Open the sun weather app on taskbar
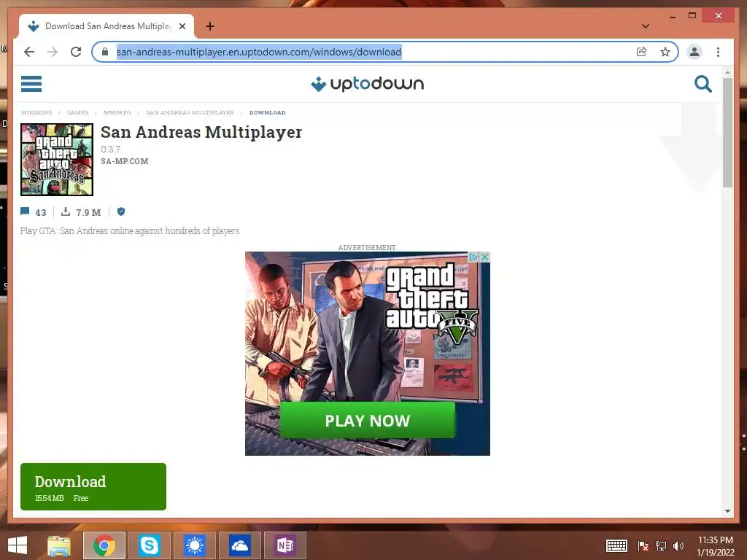 point(194,545)
